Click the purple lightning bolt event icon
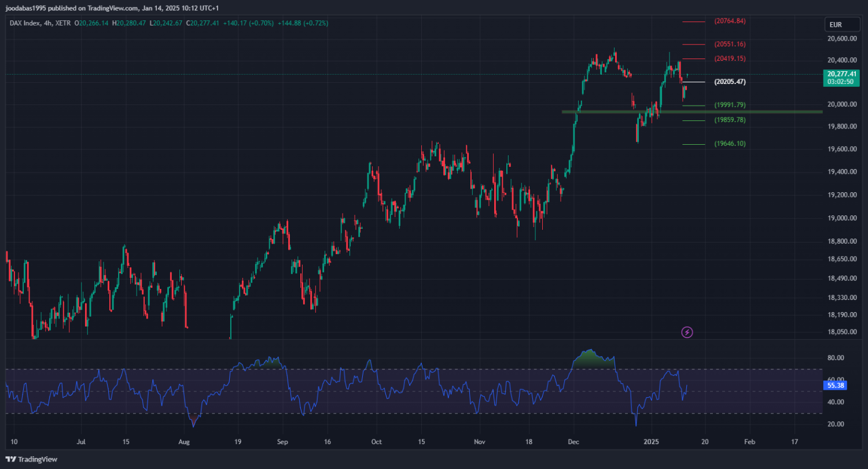This screenshot has height=469, width=868. point(687,332)
